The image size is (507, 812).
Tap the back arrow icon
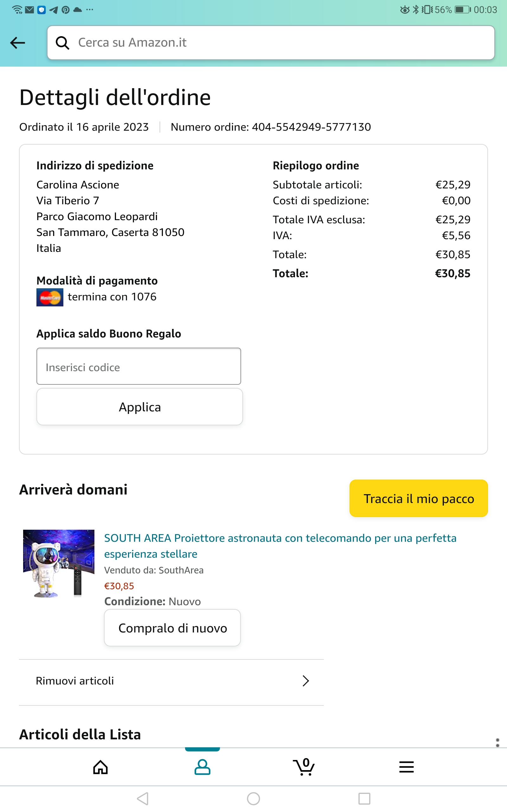point(18,43)
